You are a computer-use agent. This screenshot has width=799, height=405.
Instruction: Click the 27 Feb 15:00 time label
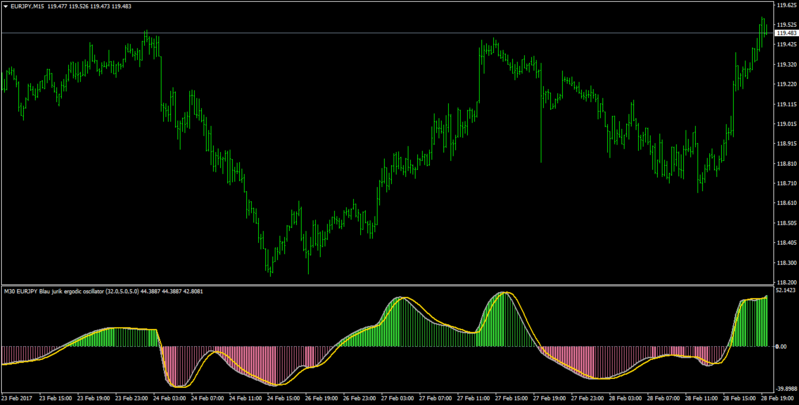512,398
